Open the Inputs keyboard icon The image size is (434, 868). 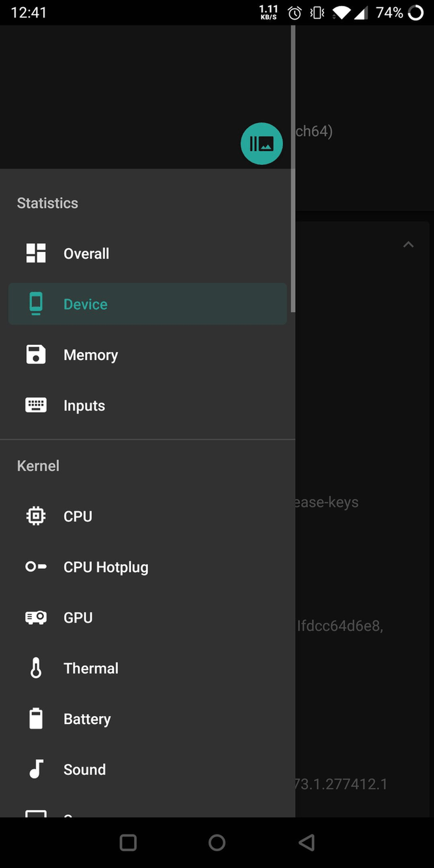click(36, 405)
